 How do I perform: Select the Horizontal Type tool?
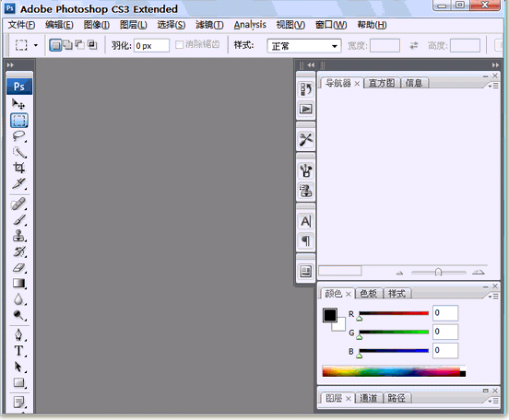point(18,351)
